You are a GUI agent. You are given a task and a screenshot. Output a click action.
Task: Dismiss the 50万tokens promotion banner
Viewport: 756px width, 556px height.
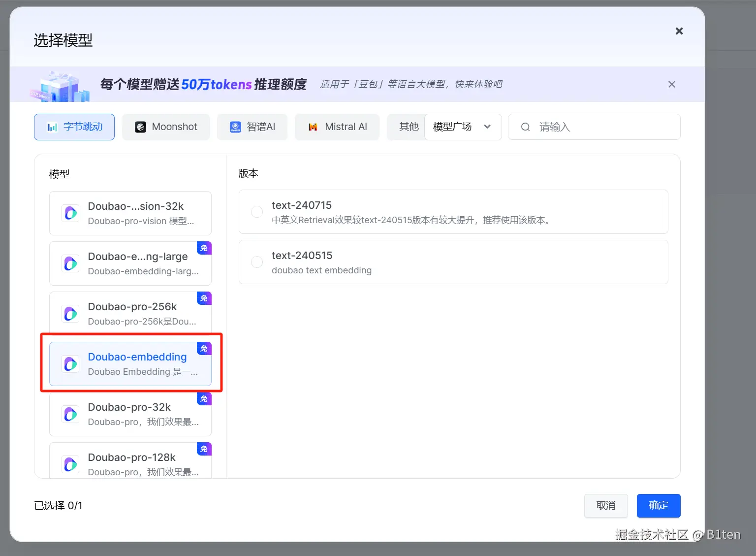click(x=672, y=84)
